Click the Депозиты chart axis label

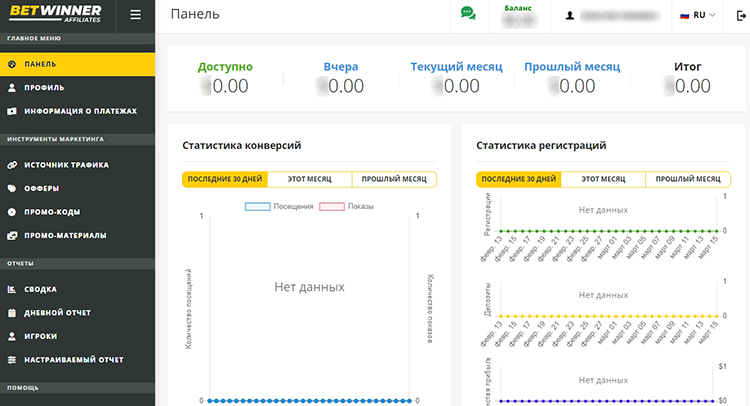pos(487,299)
